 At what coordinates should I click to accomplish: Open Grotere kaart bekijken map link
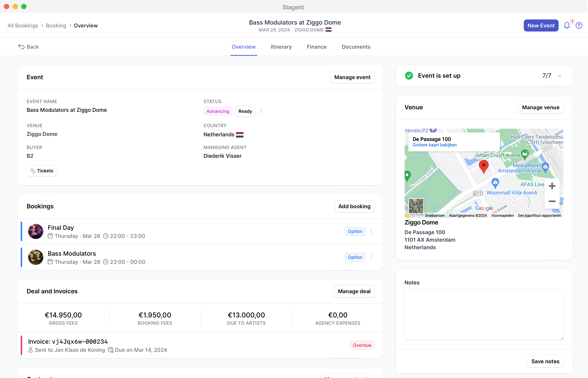pyautogui.click(x=435, y=145)
